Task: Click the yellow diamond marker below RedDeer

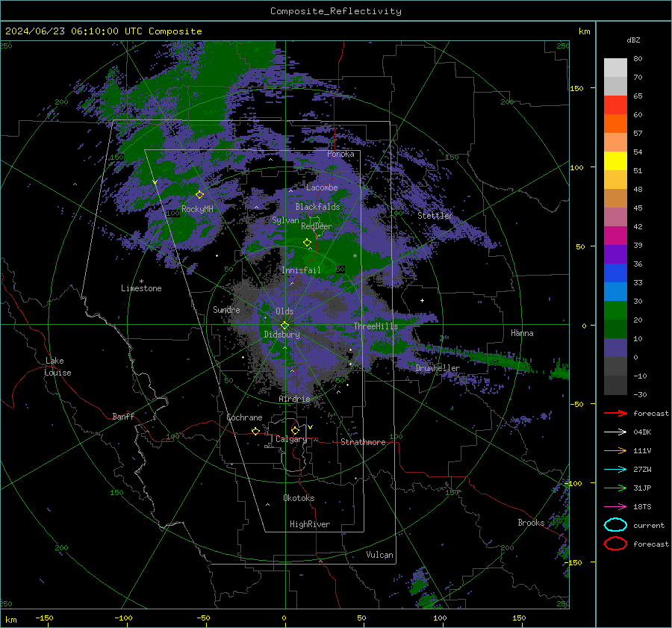Action: pos(307,243)
